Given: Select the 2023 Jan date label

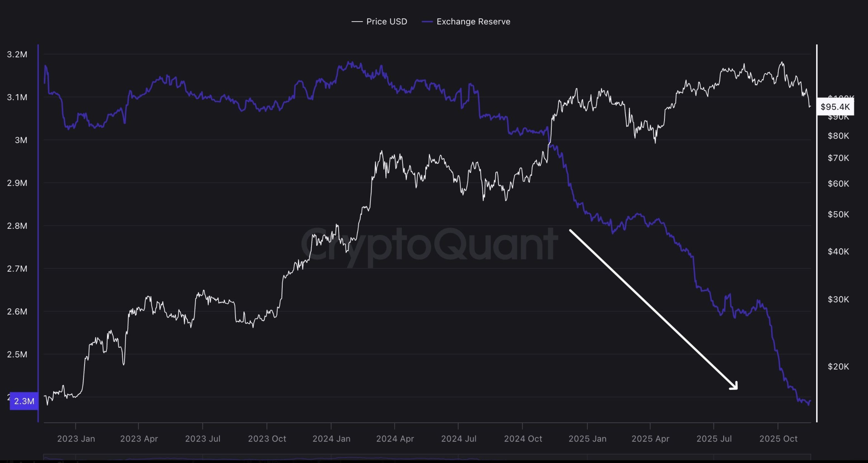Looking at the screenshot, I should [x=76, y=439].
